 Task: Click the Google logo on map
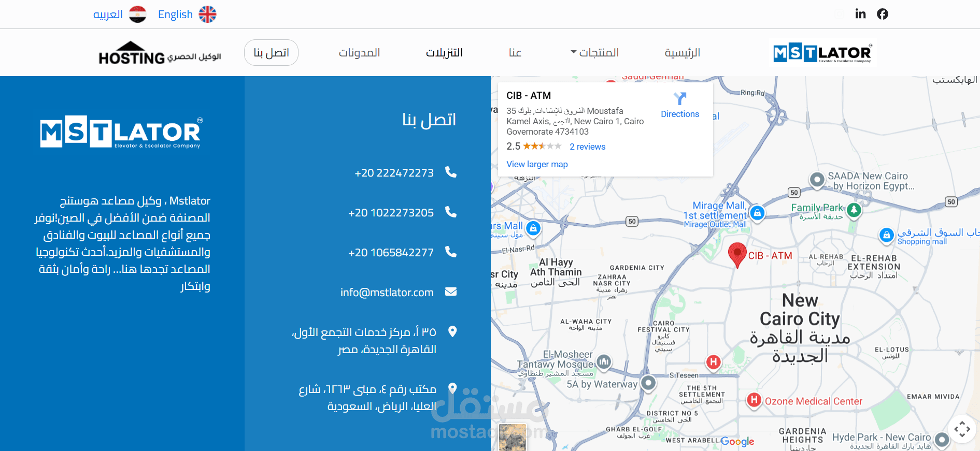737,442
